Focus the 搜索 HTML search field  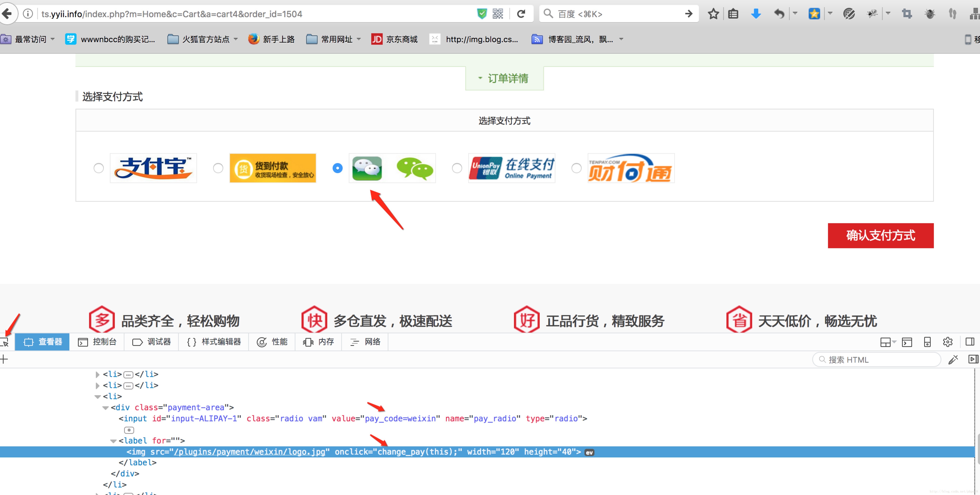point(876,360)
